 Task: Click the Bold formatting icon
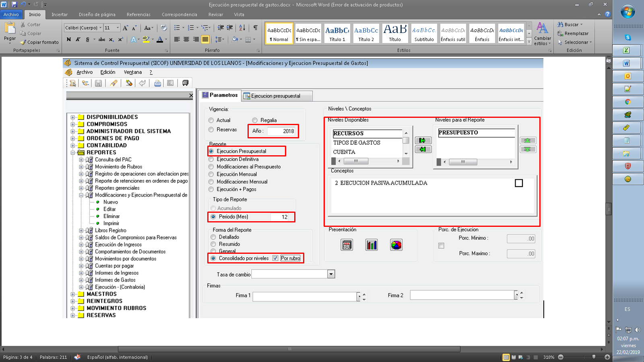pyautogui.click(x=69, y=39)
